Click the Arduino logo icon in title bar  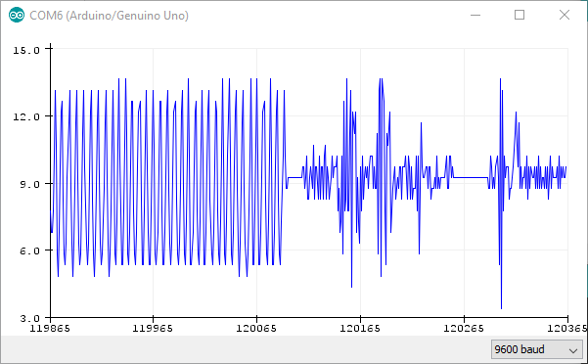coord(17,16)
